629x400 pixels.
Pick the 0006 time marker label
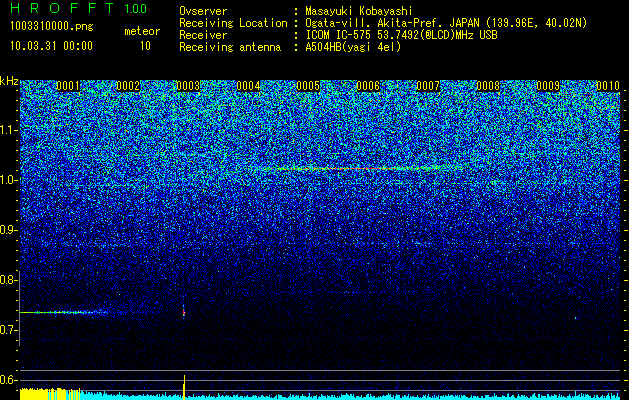368,86
